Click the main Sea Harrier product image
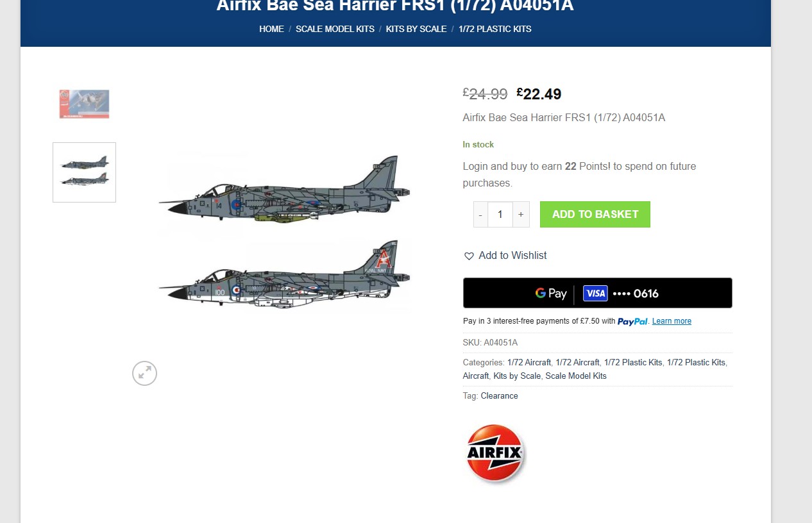The height and width of the screenshot is (523, 812). click(284, 233)
